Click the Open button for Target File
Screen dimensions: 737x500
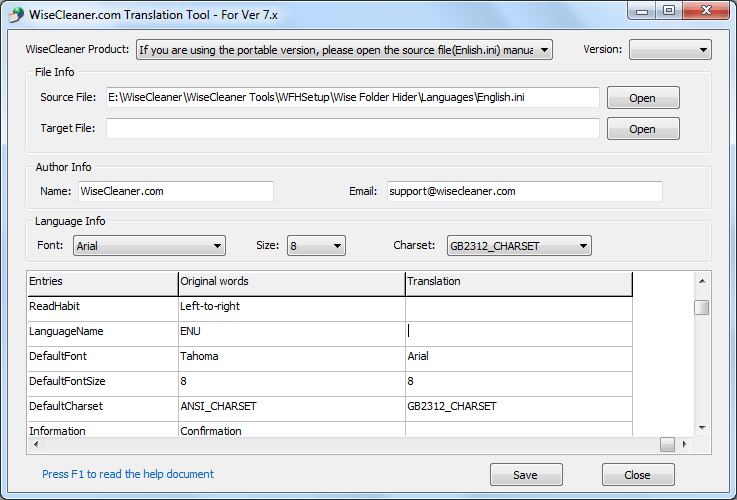point(643,129)
